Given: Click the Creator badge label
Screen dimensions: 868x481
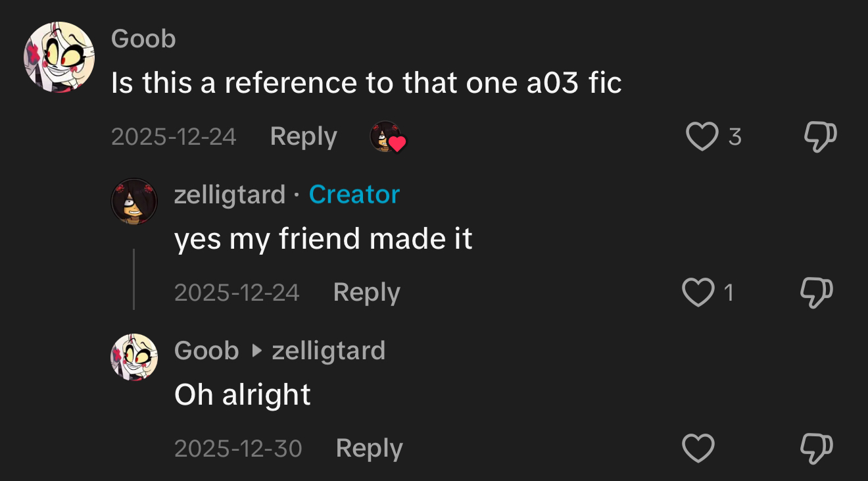Looking at the screenshot, I should tap(354, 195).
